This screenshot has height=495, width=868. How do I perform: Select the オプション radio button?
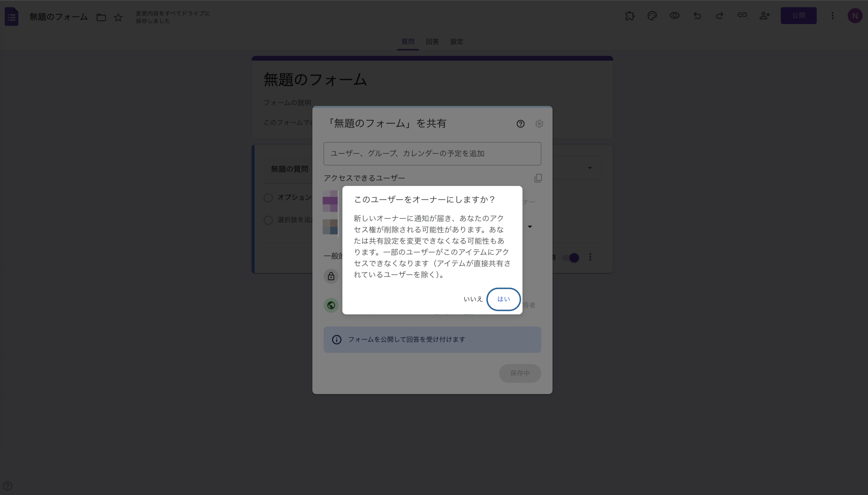268,197
